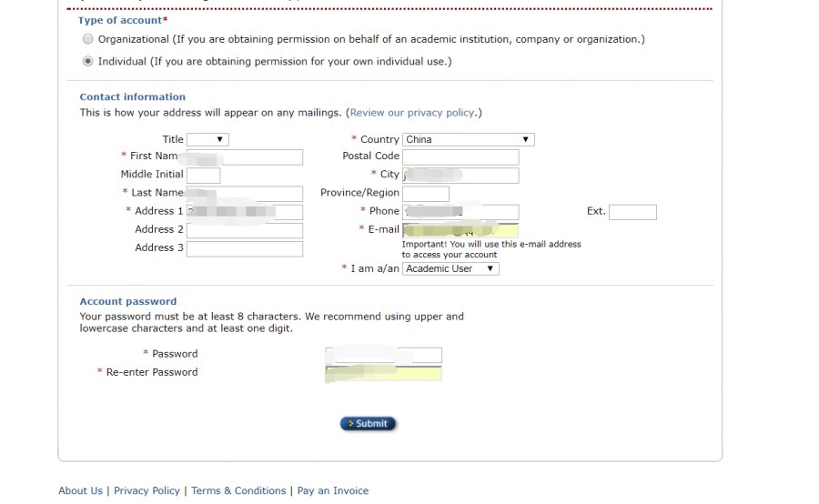
Task: Expand the Country dropdown showing China
Action: coord(468,139)
